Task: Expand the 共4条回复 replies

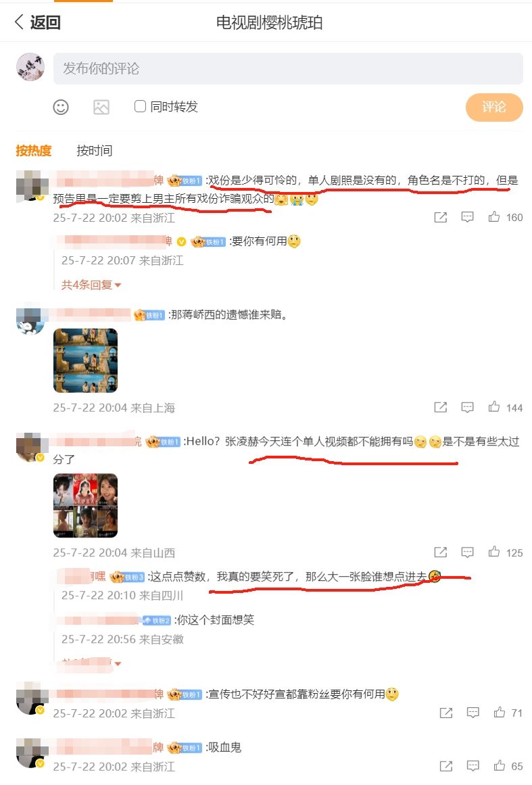Action: tap(91, 285)
